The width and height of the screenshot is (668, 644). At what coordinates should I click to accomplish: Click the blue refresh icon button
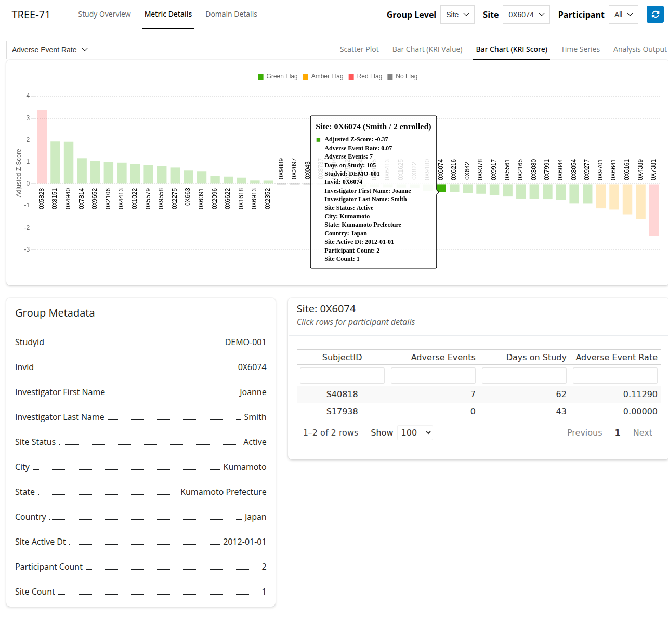tap(655, 15)
